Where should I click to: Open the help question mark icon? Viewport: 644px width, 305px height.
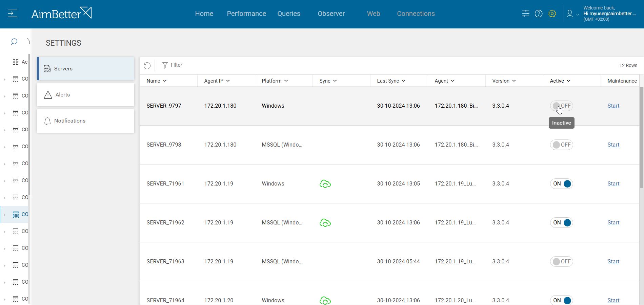pyautogui.click(x=539, y=14)
